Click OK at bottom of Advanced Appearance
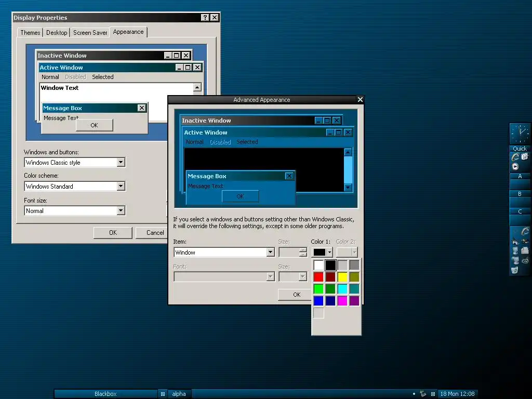532x399 pixels. [295, 295]
